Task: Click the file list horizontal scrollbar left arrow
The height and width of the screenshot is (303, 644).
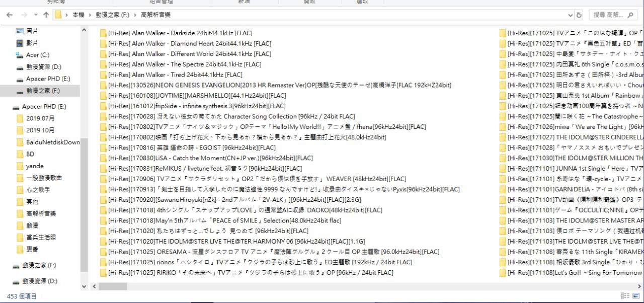Action: pyautogui.click(x=94, y=286)
